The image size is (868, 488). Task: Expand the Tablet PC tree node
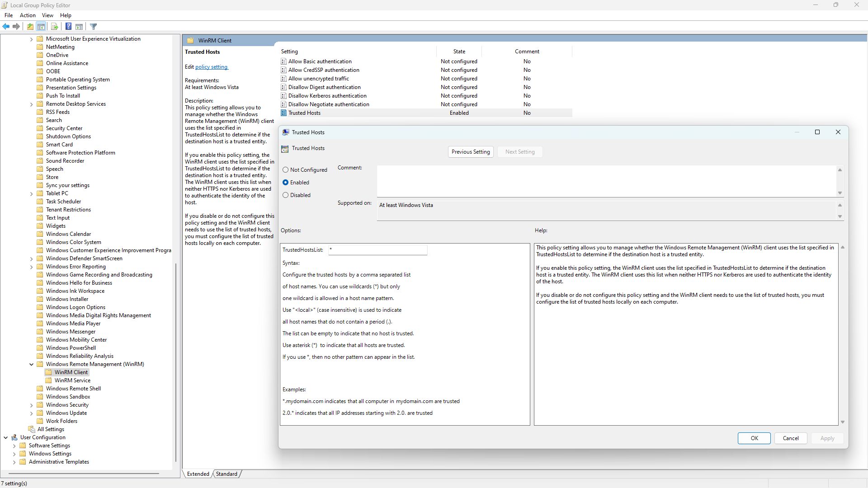tap(31, 194)
